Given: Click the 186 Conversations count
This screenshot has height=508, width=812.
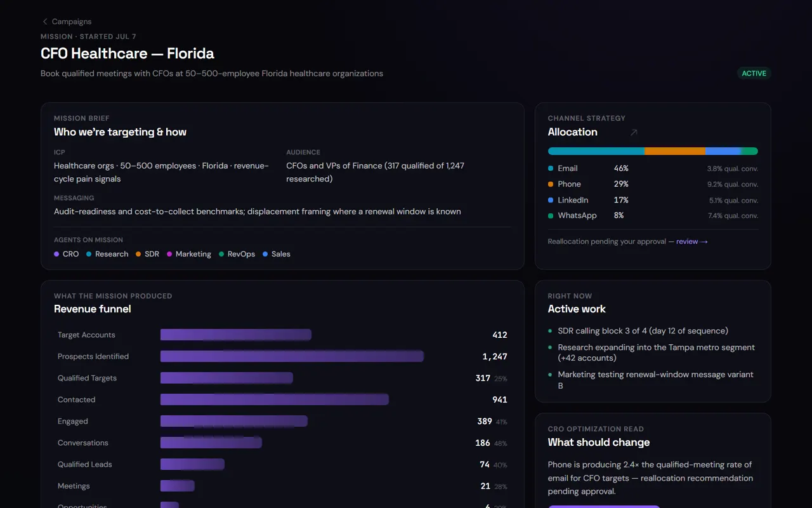Looking at the screenshot, I should tap(483, 443).
